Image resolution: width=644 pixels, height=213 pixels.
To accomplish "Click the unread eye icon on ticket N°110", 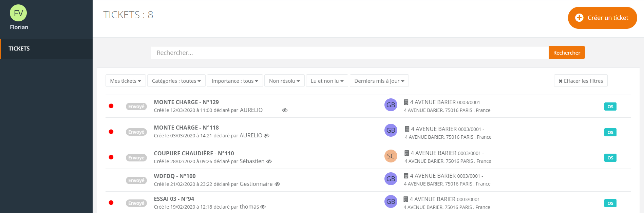I will coord(269,161).
